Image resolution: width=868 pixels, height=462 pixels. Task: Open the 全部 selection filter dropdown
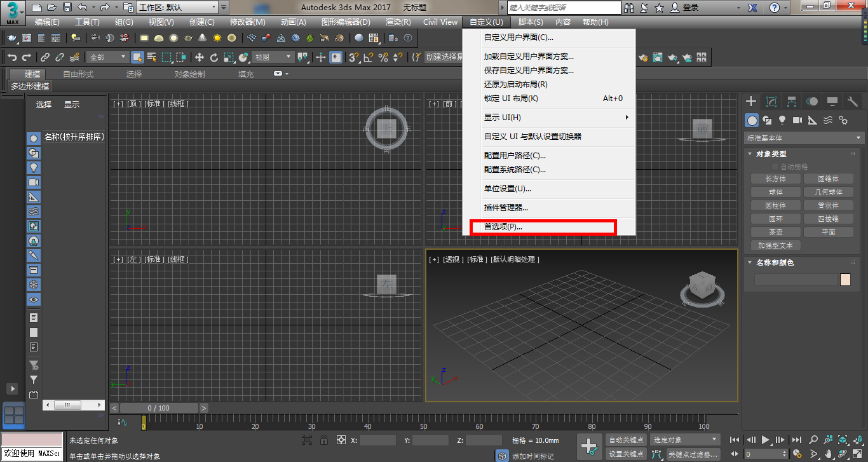click(107, 57)
